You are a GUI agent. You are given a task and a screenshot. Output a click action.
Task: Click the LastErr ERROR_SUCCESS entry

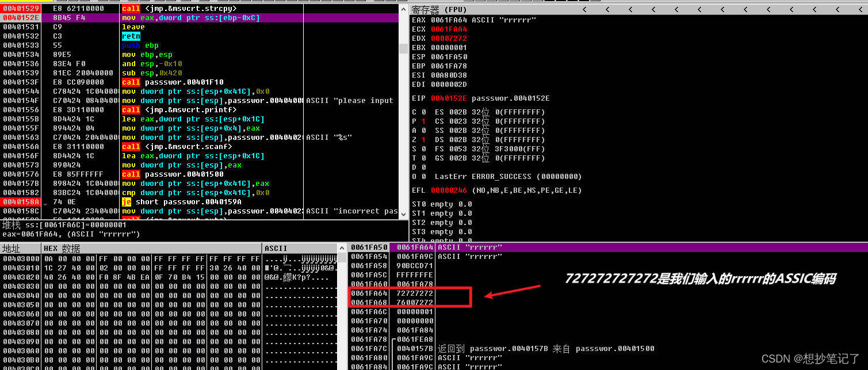(508, 177)
